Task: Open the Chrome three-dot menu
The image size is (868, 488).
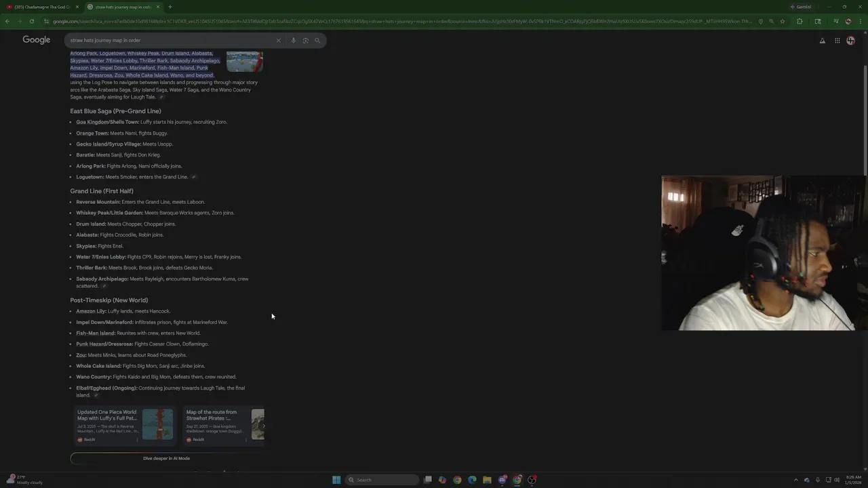Action: [861, 21]
